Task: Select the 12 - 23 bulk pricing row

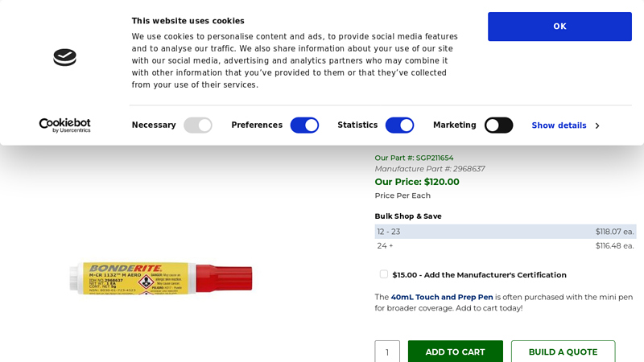Action: tap(505, 232)
